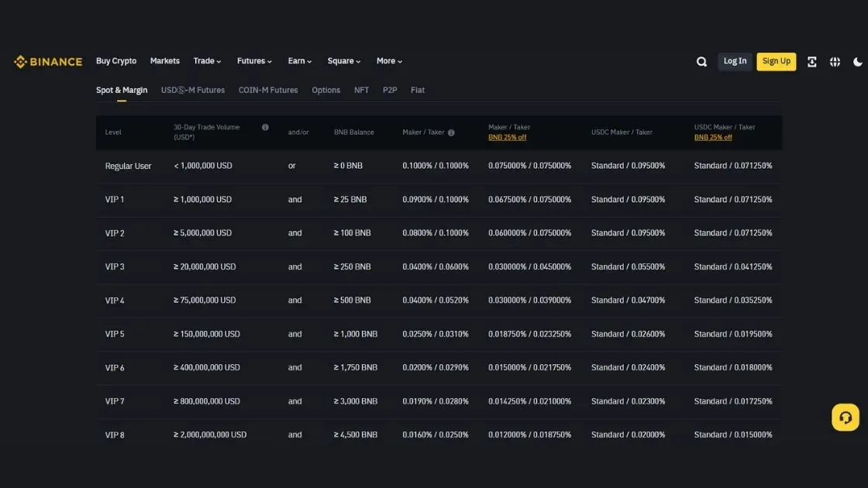This screenshot has height=488, width=868.
Task: Open the Earn dropdown menu
Action: click(x=299, y=60)
